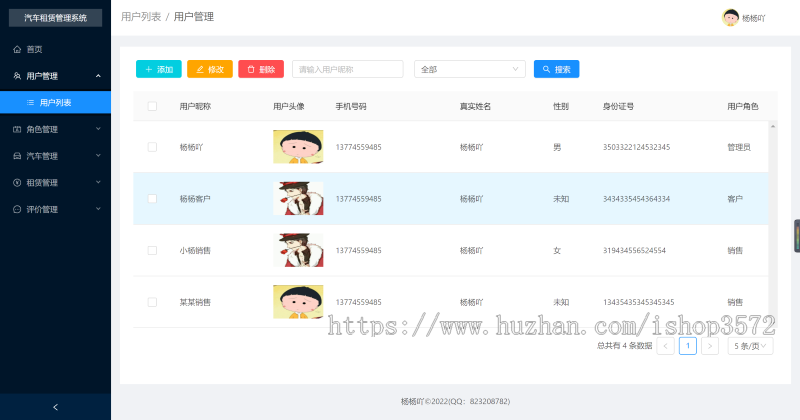Click ID number 3434335454364334

[636, 199]
